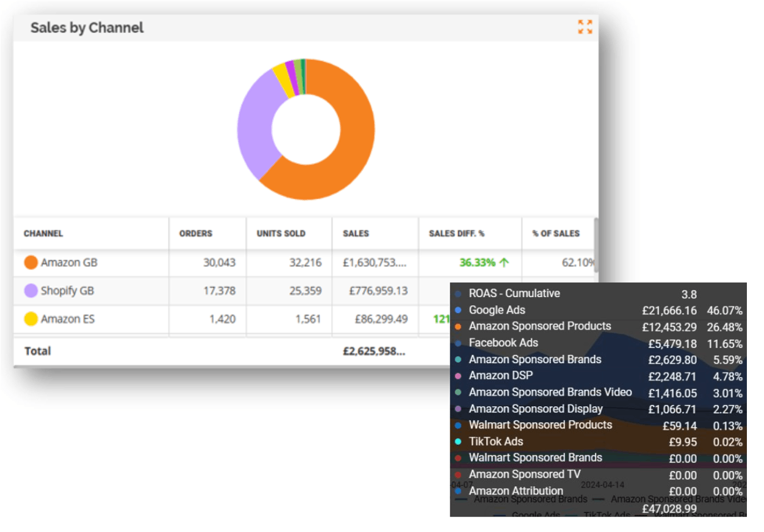
Task: Click the Amazon GB channel name
Action: [69, 263]
